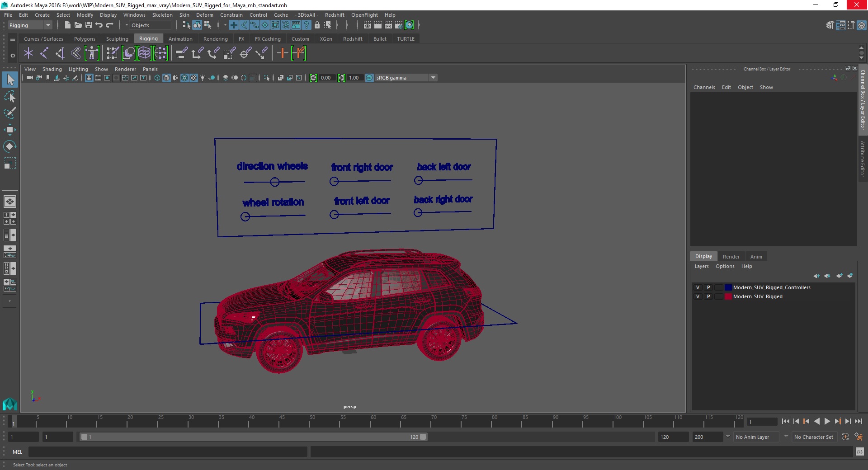Activate the Paint selection tool

[10, 113]
